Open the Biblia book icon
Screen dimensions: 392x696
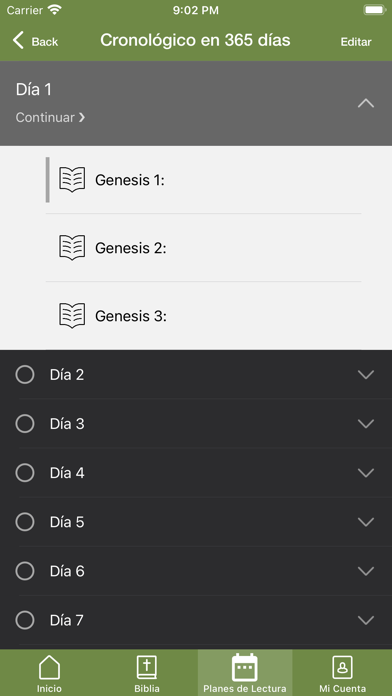click(147, 668)
